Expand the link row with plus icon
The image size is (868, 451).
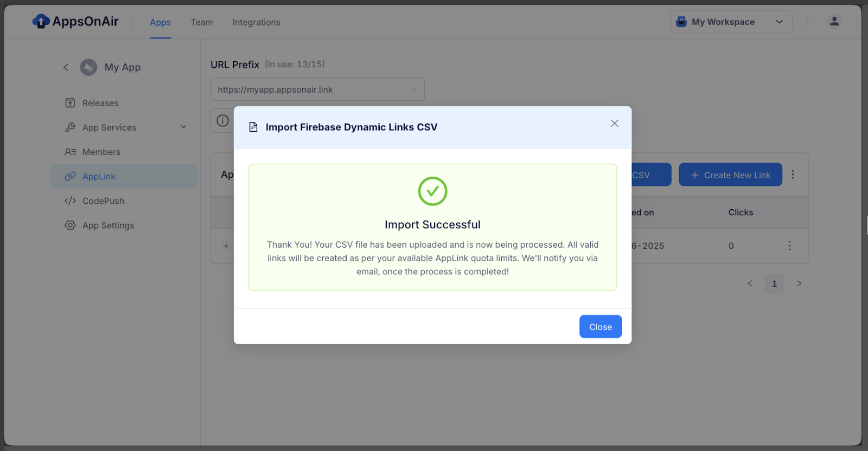(x=226, y=246)
